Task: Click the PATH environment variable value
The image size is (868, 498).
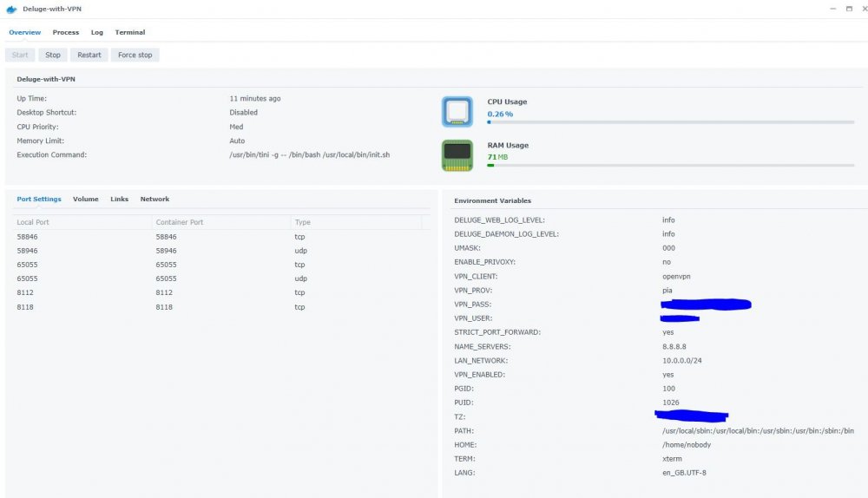Action: (758, 430)
